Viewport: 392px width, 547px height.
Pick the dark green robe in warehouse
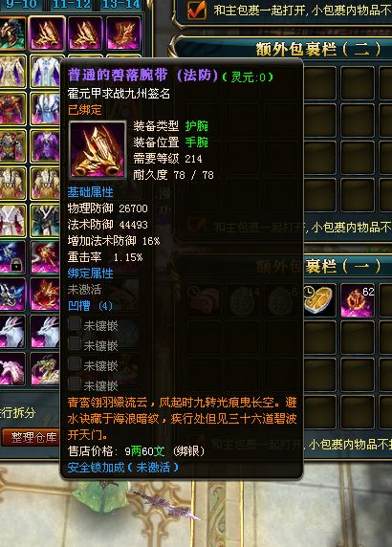pyautogui.click(x=45, y=220)
